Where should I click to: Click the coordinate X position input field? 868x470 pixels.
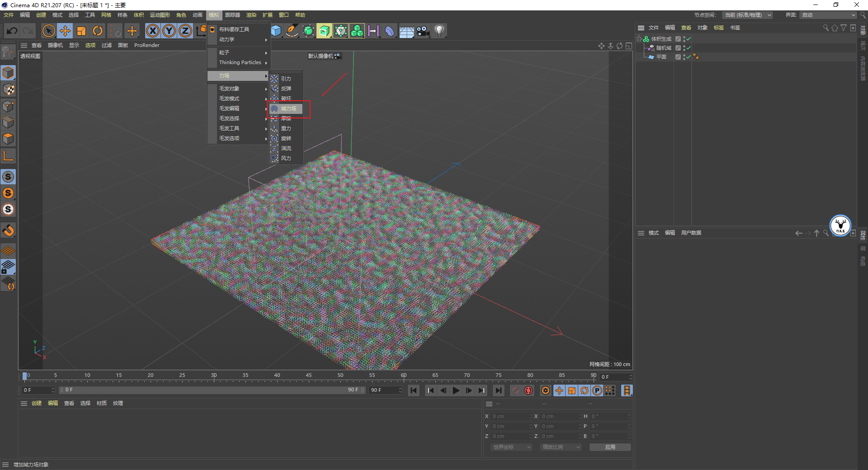click(x=510, y=416)
